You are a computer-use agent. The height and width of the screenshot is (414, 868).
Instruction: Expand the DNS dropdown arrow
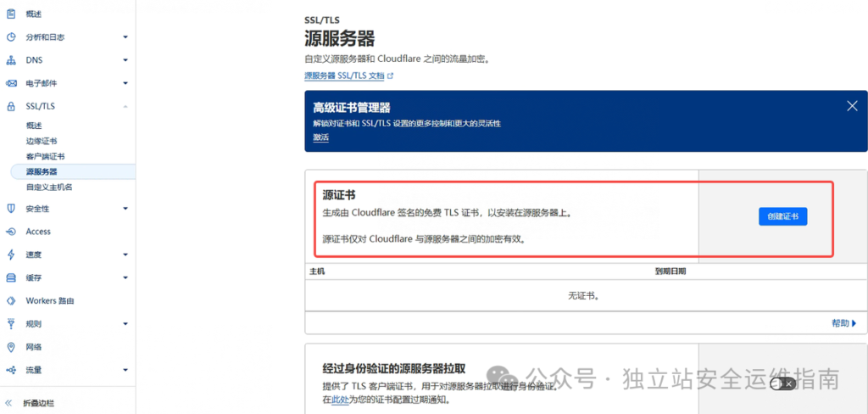click(125, 60)
